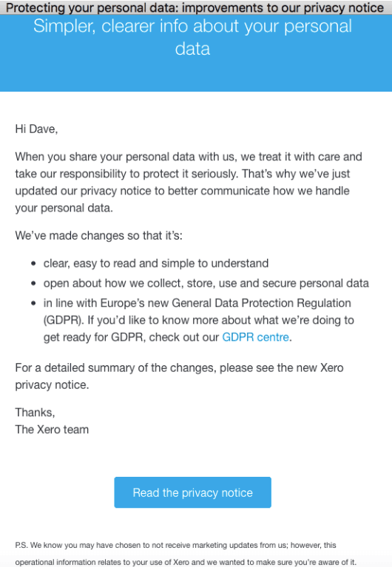Select the 'open about how we collect' bullet text
The image size is (392, 570).
click(x=206, y=283)
